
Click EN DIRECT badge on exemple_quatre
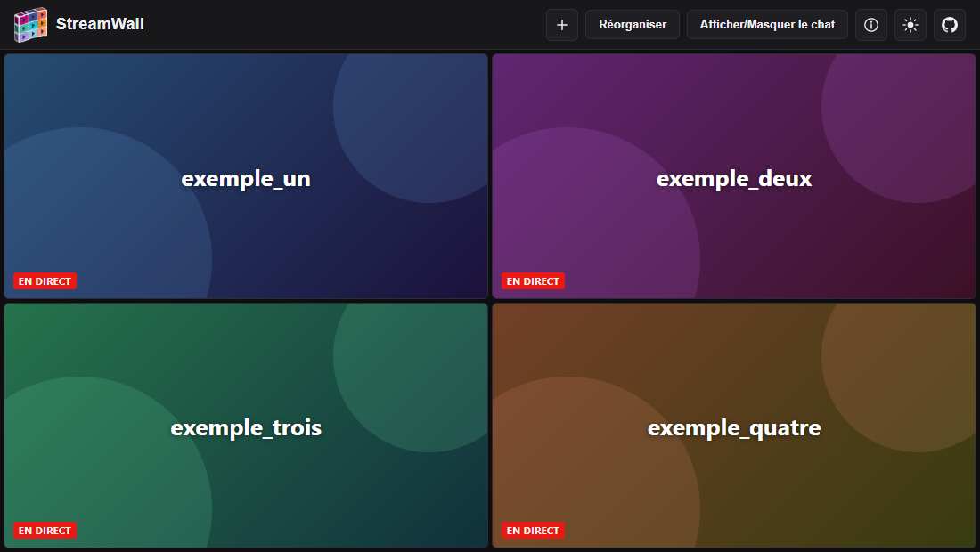tap(533, 530)
